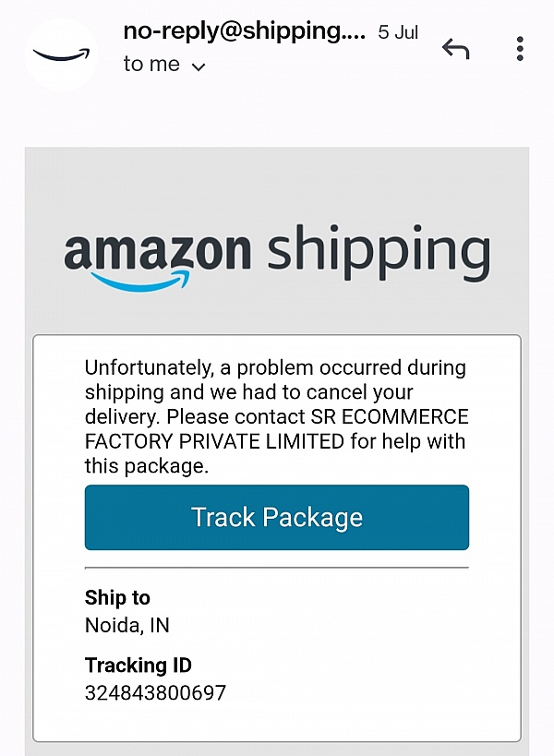This screenshot has height=756, width=554.
Task: Tap the reply arrow icon
Action: [x=455, y=49]
